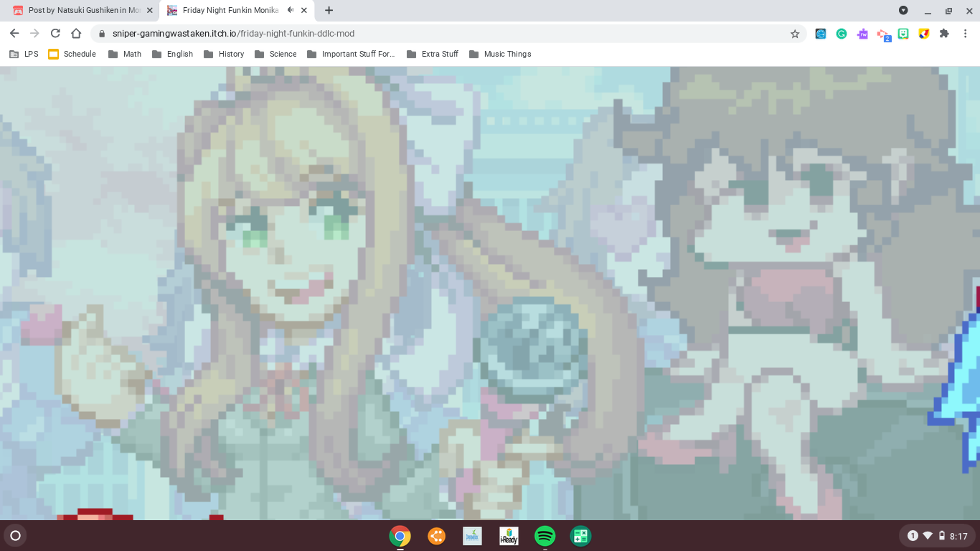Expand the Music Things bookmarks folder

coord(500,54)
